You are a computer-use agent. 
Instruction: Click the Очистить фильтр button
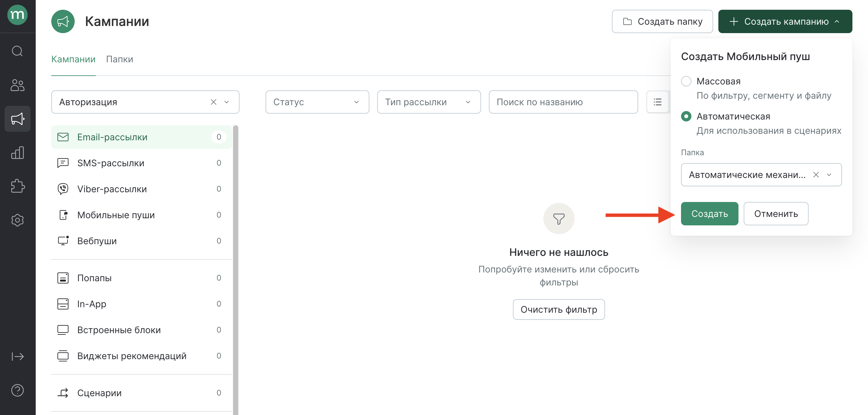tap(559, 309)
